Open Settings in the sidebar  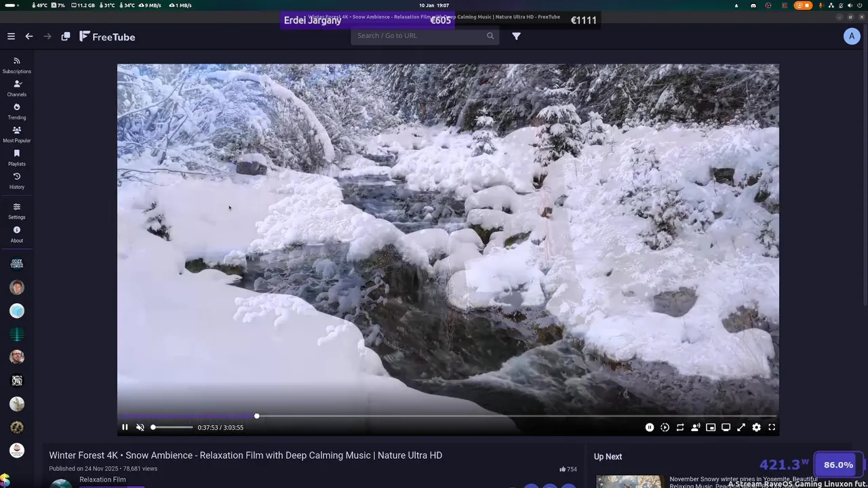(x=17, y=211)
